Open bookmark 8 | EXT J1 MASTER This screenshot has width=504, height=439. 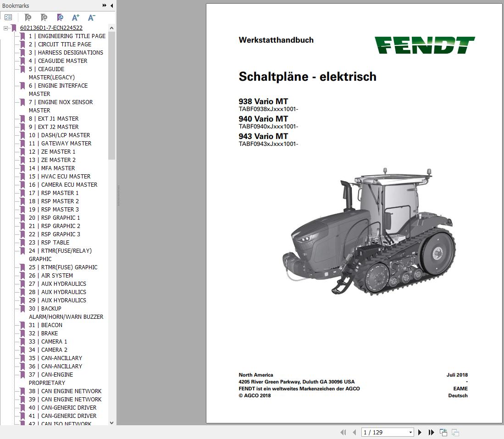point(54,119)
